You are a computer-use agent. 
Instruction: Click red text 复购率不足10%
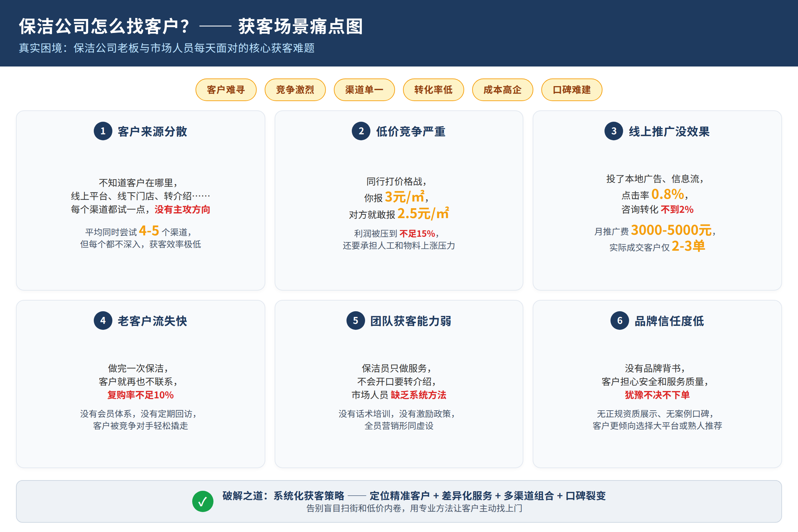point(140,395)
